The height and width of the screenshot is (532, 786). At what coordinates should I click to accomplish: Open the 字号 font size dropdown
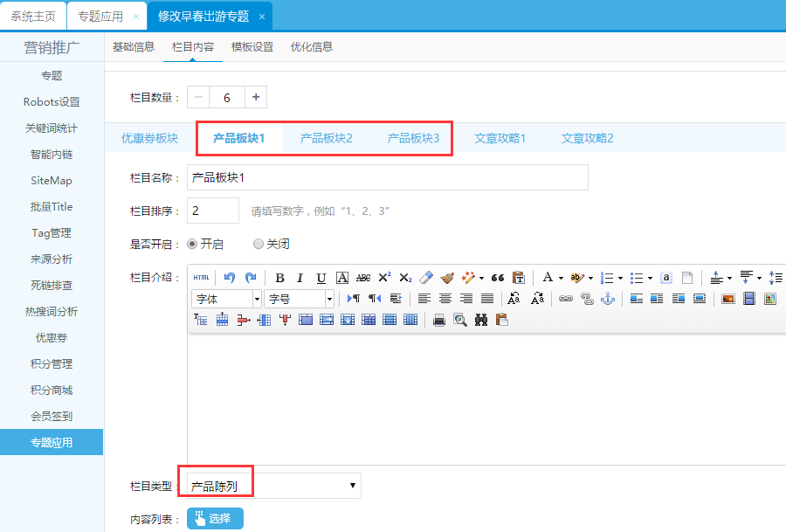pos(300,299)
